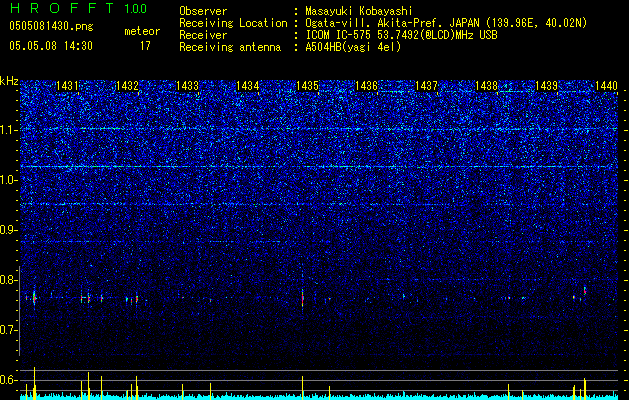The height and width of the screenshot is (400, 629).
Task: Click the meteor echo just after 1430
Action: 34,298
